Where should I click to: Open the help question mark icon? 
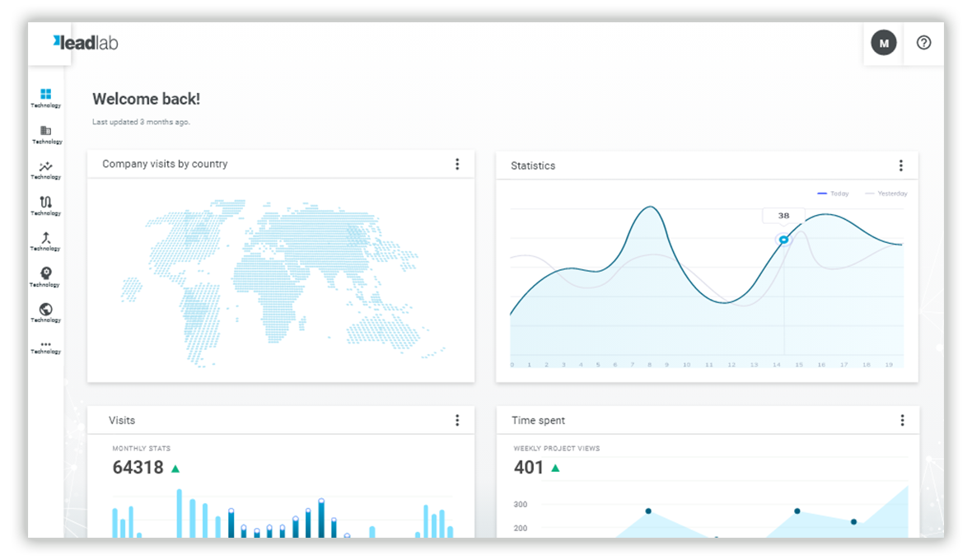(923, 43)
